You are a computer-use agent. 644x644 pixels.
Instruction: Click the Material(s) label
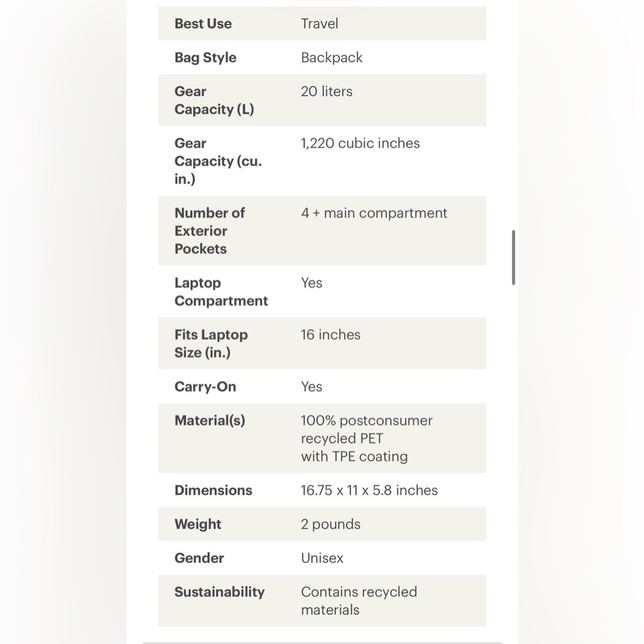point(210,421)
